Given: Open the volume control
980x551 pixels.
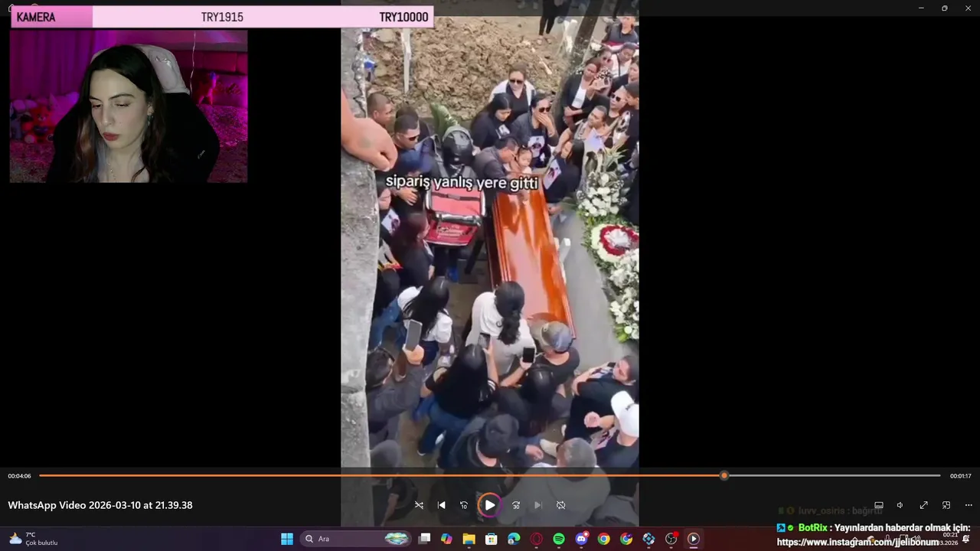Looking at the screenshot, I should point(900,505).
